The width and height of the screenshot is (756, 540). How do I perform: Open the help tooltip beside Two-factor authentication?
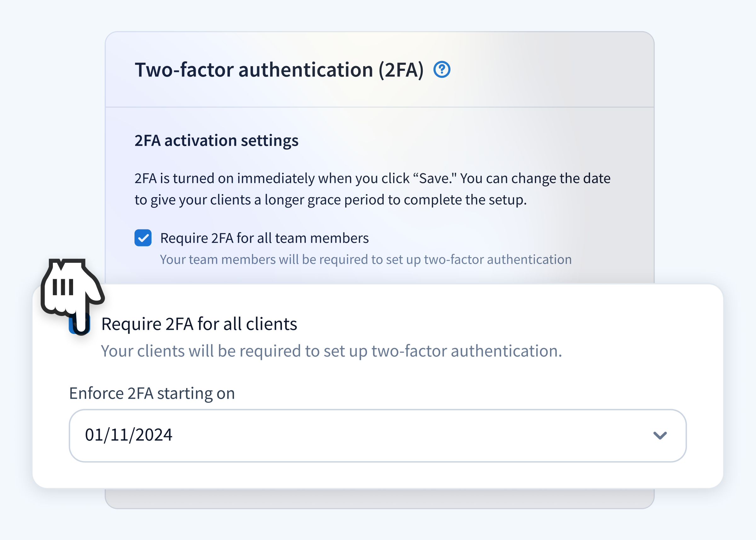point(443,70)
